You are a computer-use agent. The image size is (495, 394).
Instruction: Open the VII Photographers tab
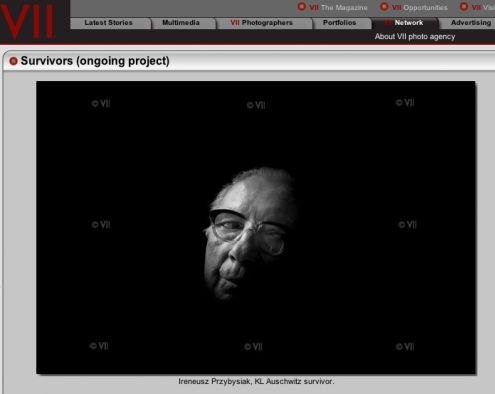(x=264, y=23)
